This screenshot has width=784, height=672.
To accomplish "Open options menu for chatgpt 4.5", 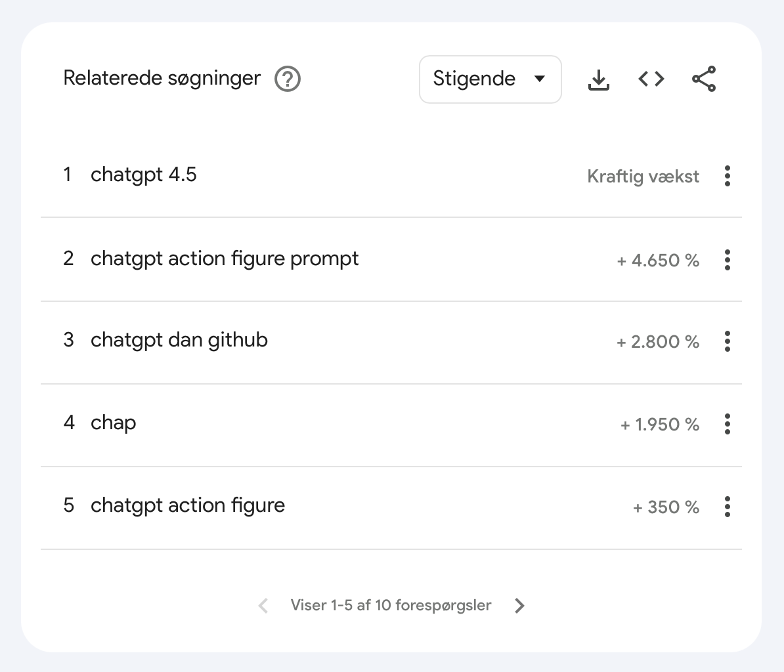I will tap(727, 176).
